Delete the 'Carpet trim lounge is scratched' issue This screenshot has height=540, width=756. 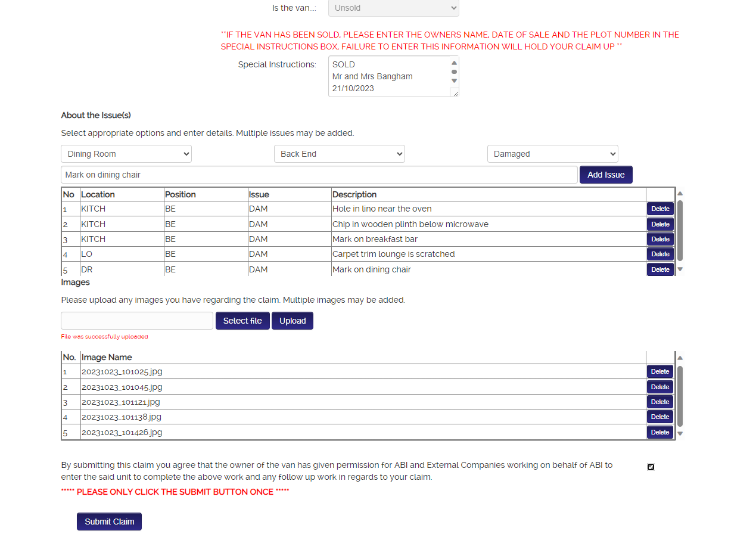point(660,254)
